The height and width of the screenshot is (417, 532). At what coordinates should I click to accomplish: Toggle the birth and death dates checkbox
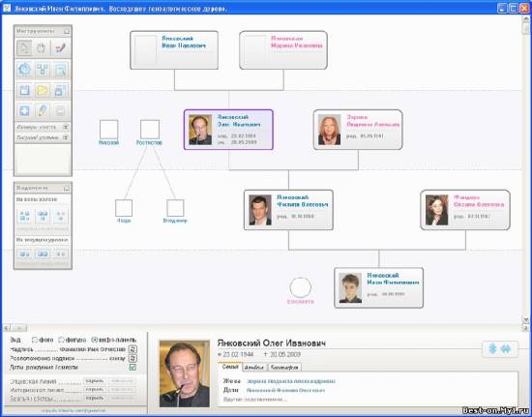coord(133,368)
